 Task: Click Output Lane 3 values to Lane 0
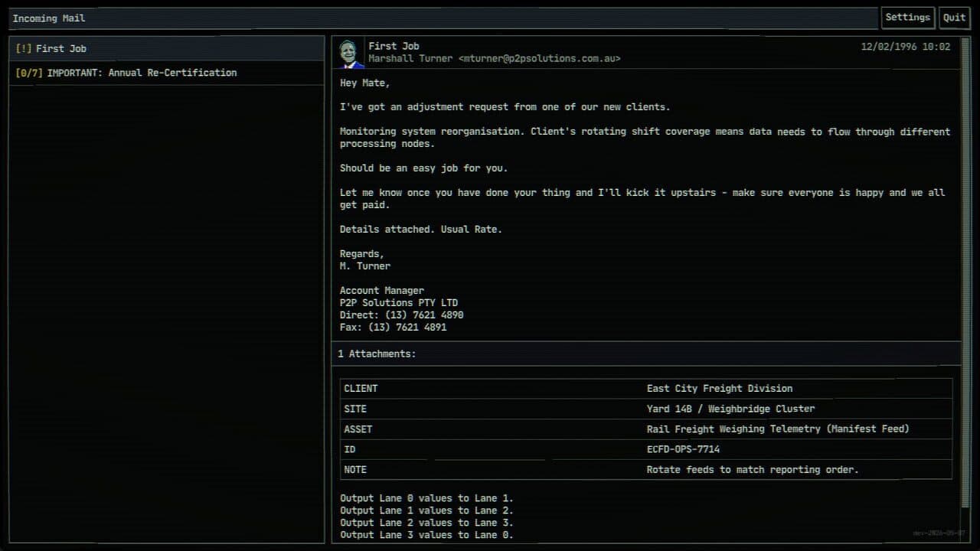click(x=426, y=535)
